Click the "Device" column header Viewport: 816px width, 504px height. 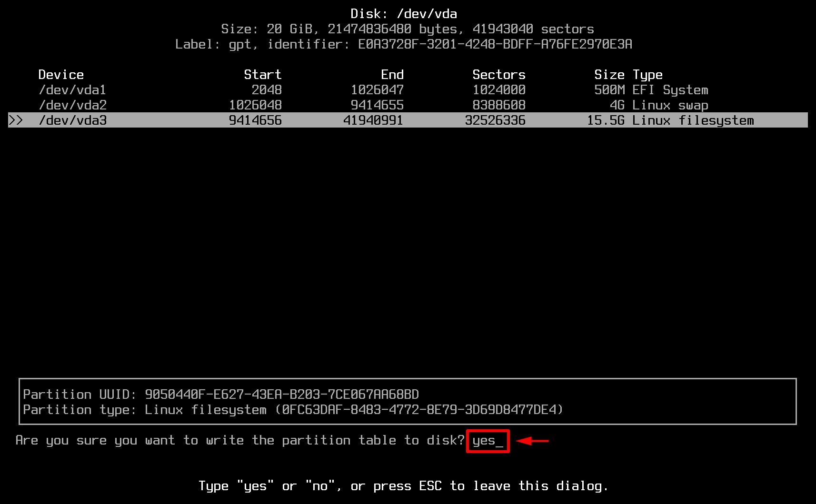[x=61, y=75]
